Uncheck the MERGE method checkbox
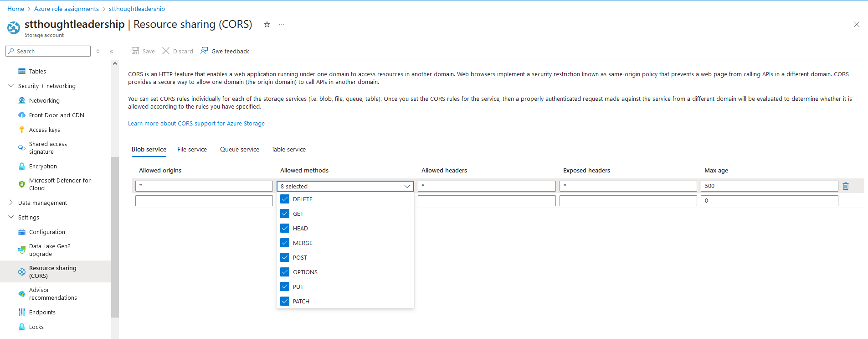 tap(285, 243)
